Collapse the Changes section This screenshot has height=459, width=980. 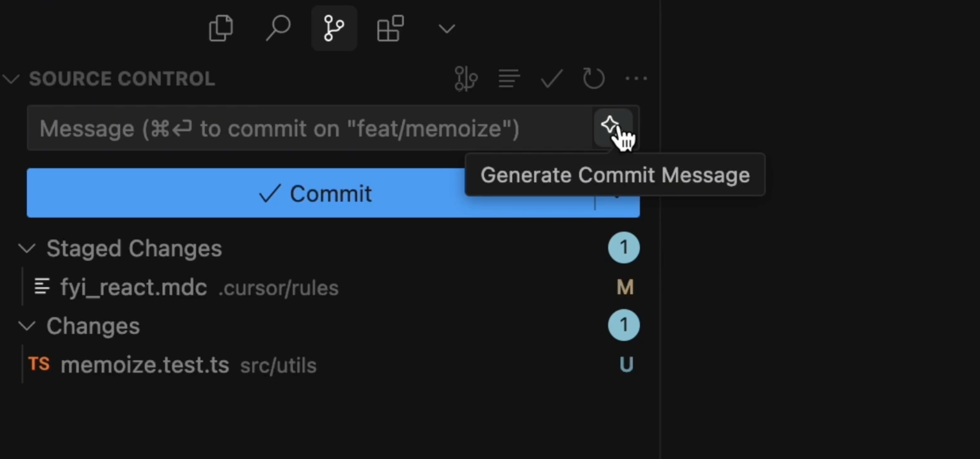(27, 326)
